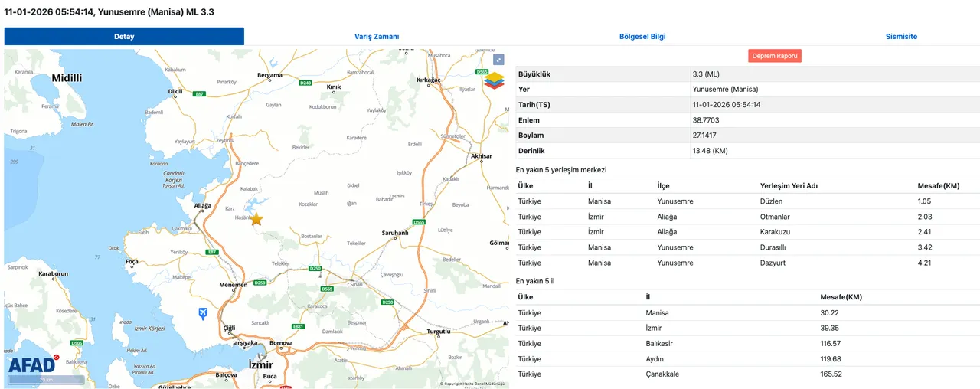Click the Bergama town label on map
Viewport: 980px width, 389px height.
[x=269, y=75]
